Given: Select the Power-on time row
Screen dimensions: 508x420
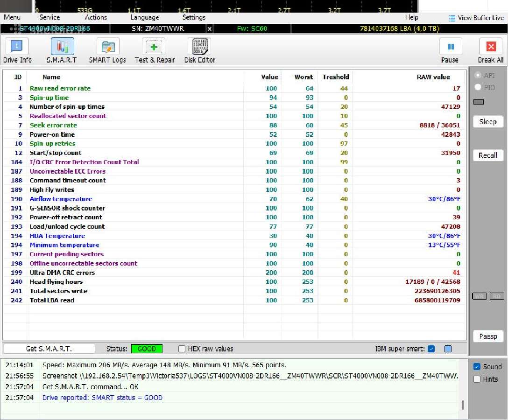Looking at the screenshot, I should pyautogui.click(x=234, y=134).
